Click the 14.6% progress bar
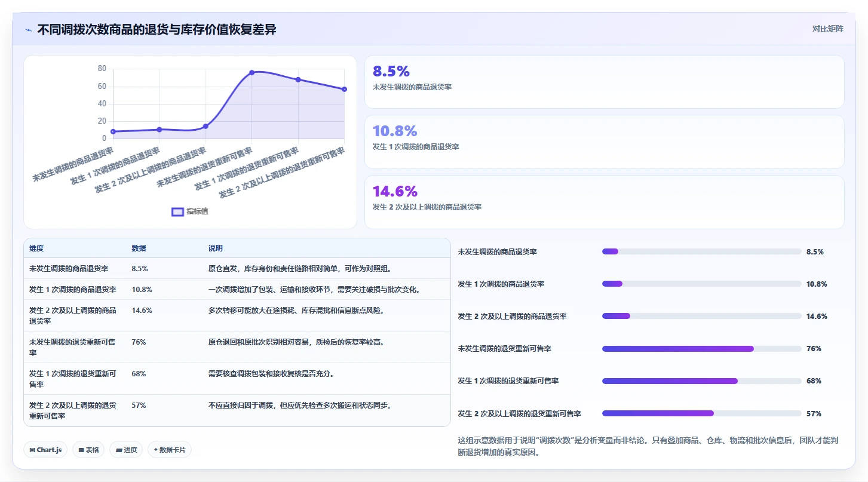This screenshot has width=868, height=482. (x=701, y=317)
